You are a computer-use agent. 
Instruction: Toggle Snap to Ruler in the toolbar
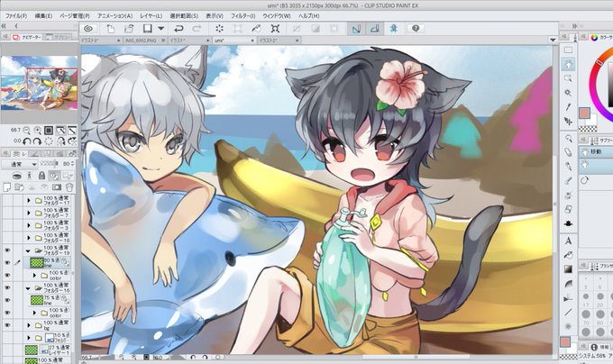click(356, 29)
